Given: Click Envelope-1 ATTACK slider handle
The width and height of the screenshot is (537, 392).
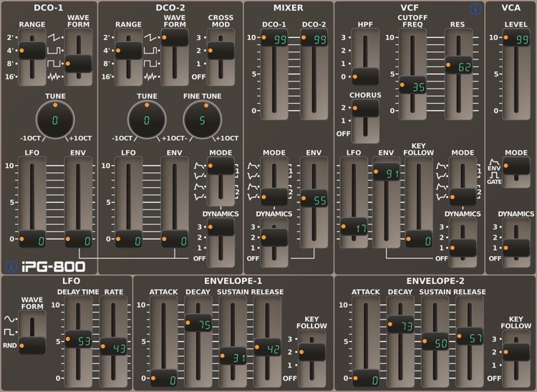Looking at the screenshot, I should click(164, 378).
